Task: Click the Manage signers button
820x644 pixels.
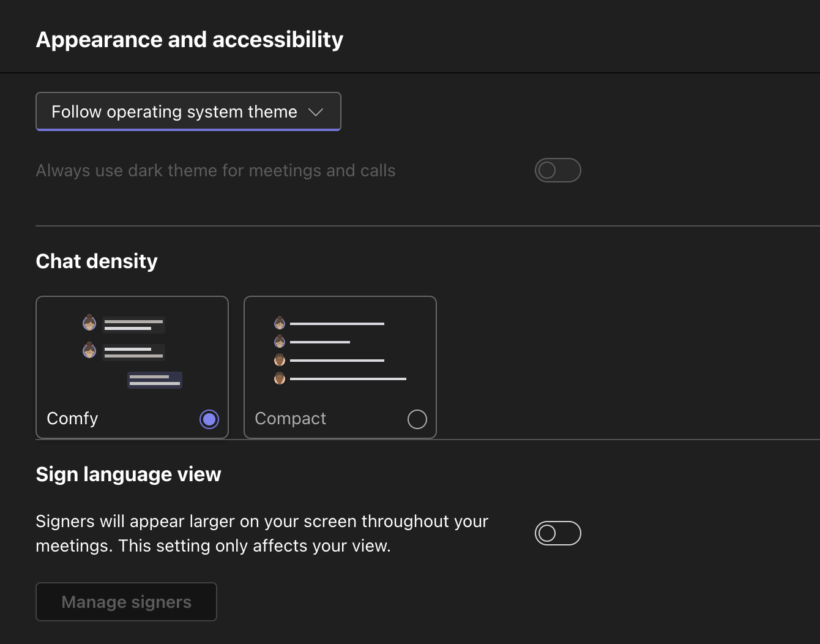Action: coord(126,602)
